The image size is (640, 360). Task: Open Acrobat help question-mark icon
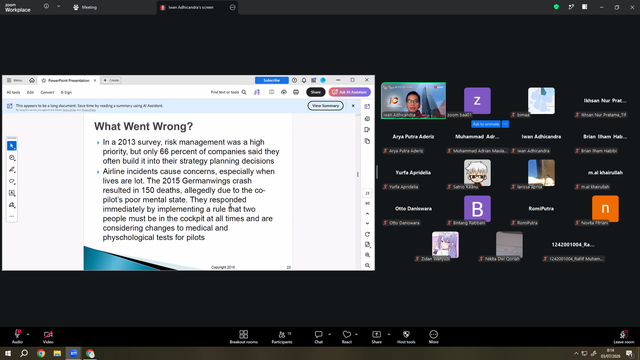point(294,80)
